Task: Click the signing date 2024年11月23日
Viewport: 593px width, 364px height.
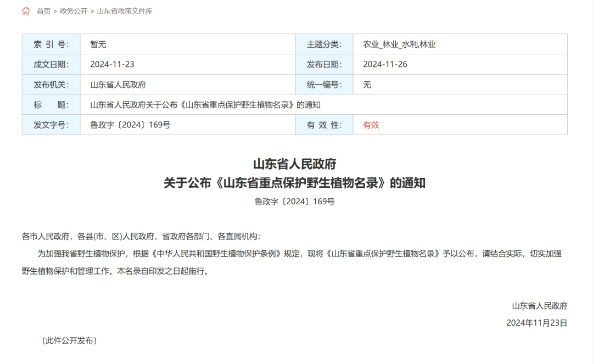Action: tap(536, 323)
